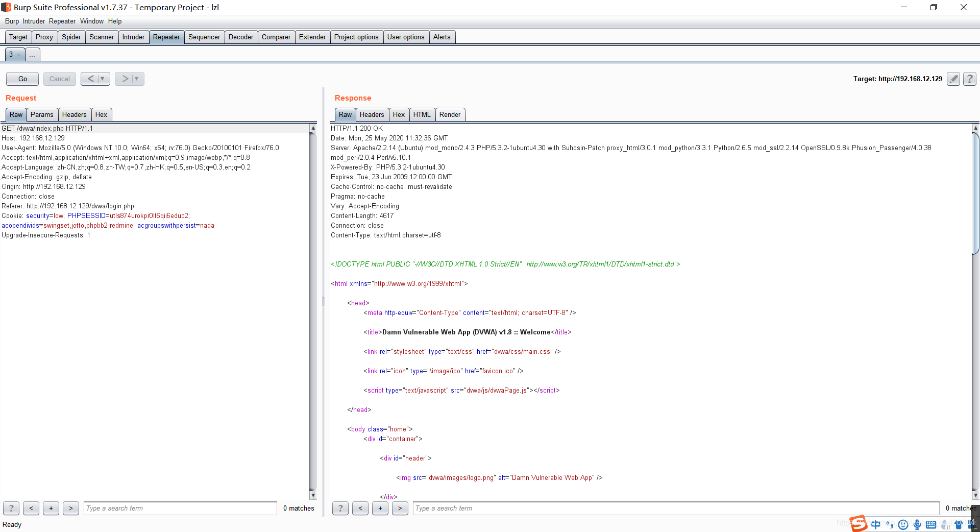Switch to the Scanner tab
The image size is (980, 532).
pyautogui.click(x=102, y=37)
